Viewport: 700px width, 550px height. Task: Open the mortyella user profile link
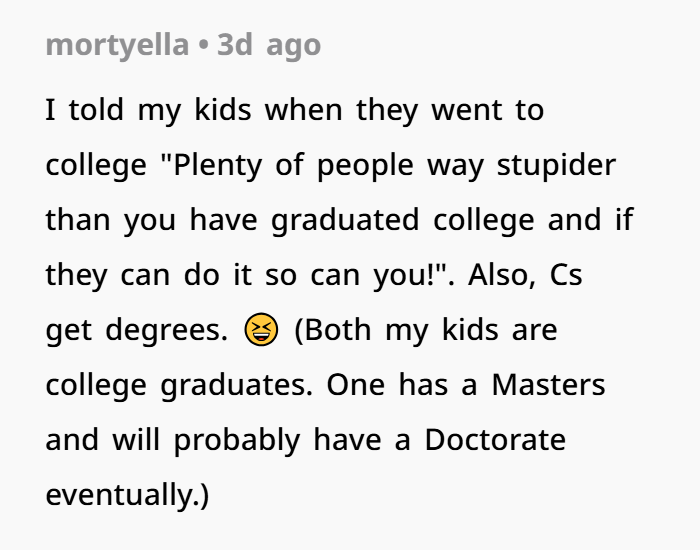point(117,45)
